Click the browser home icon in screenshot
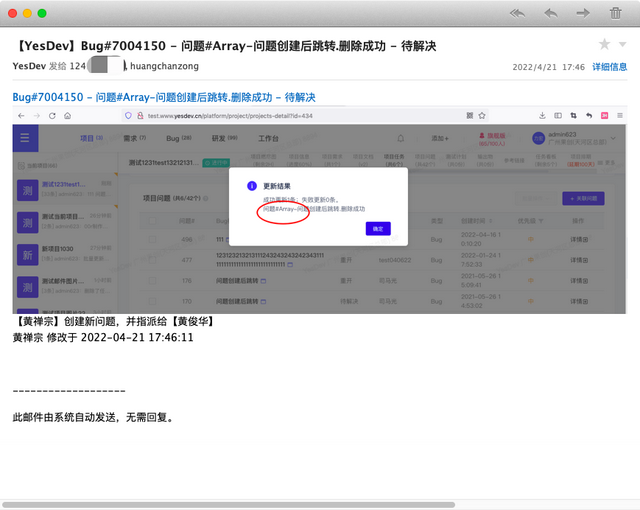Screen dimensions: 640x510 [x=68, y=116]
